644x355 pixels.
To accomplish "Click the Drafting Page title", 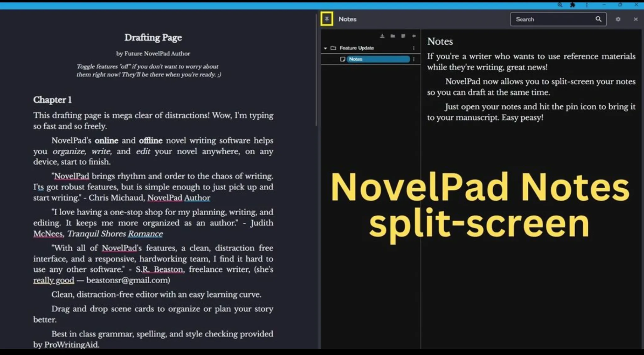I will [x=153, y=37].
